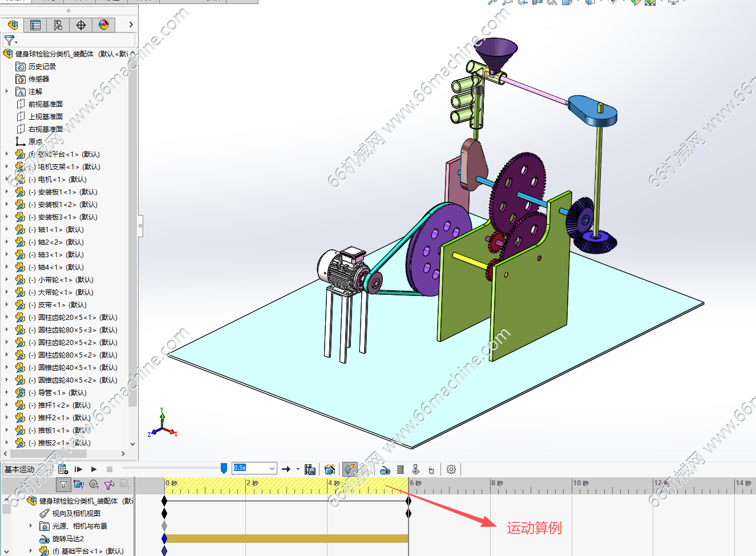Click the Contact icon in motion toolbar
Image resolution: width=756 pixels, height=556 pixels.
(415, 469)
